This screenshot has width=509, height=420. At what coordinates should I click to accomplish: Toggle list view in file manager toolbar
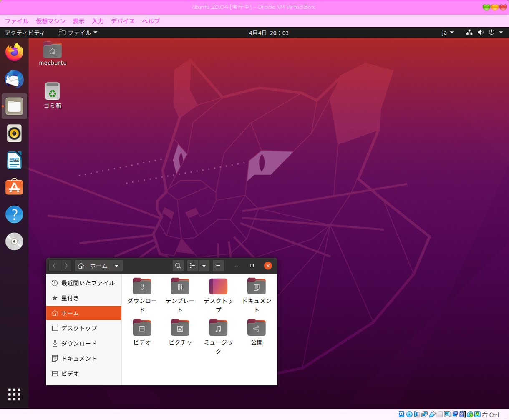click(192, 266)
